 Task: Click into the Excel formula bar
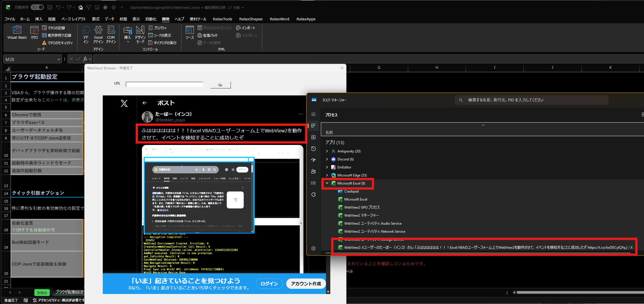point(368,59)
